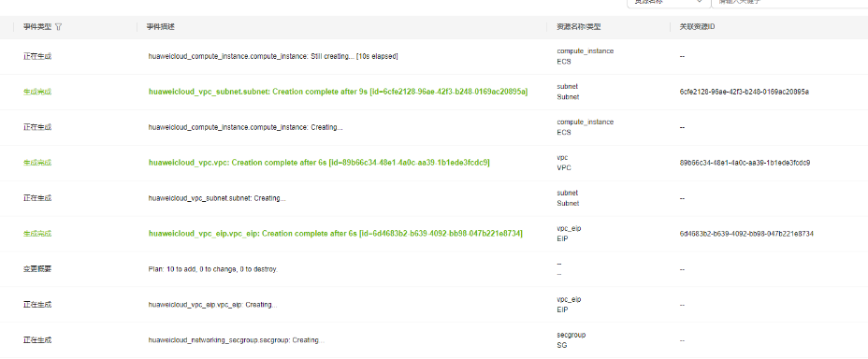Select the 生成完成 status in the vpc_eip complete row
The height and width of the screenshot is (359, 868).
click(37, 234)
